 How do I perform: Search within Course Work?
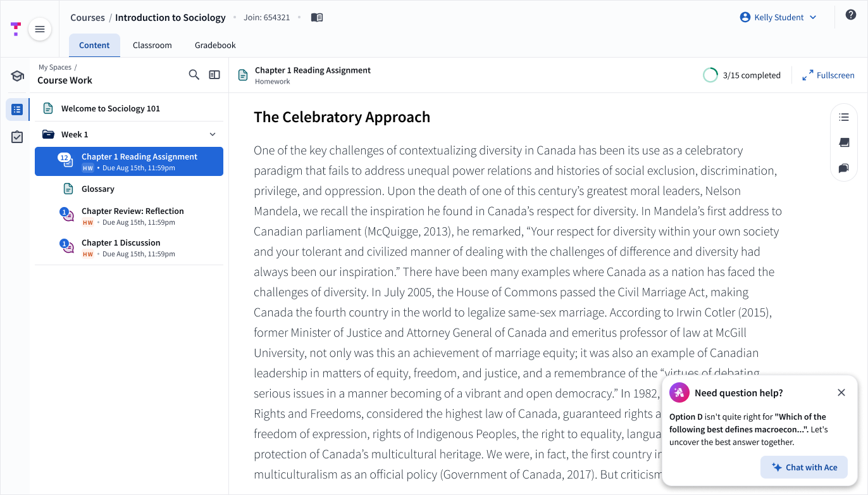click(194, 75)
